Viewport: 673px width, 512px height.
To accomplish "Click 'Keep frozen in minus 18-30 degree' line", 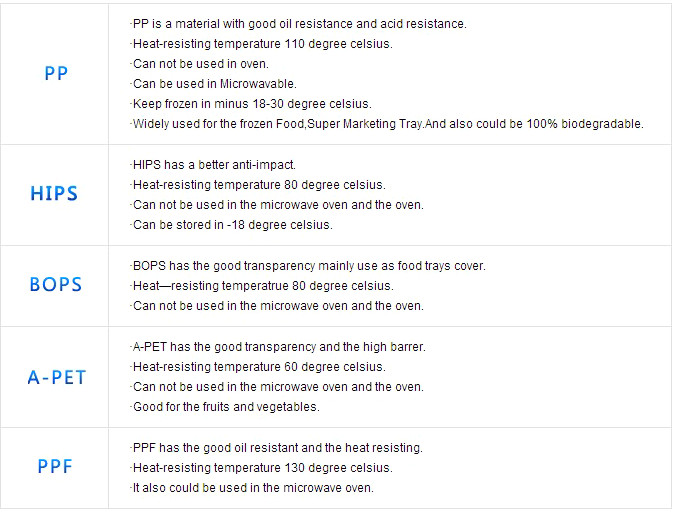I will coord(251,104).
